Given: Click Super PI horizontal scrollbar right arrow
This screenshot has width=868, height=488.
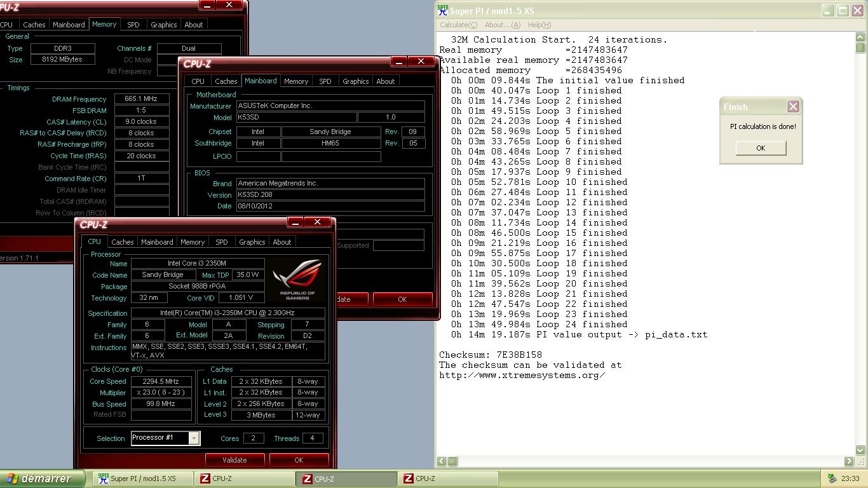Looking at the screenshot, I should click(x=849, y=461).
